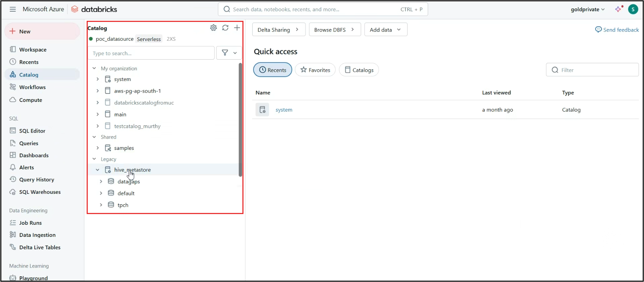Open the Add data dropdown
This screenshot has height=282, width=644.
coord(385,30)
